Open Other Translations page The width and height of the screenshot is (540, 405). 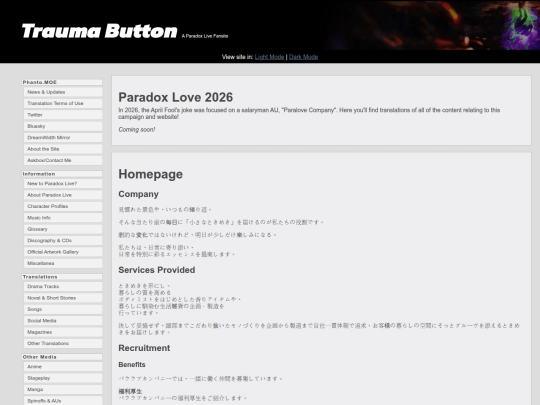coord(63,343)
